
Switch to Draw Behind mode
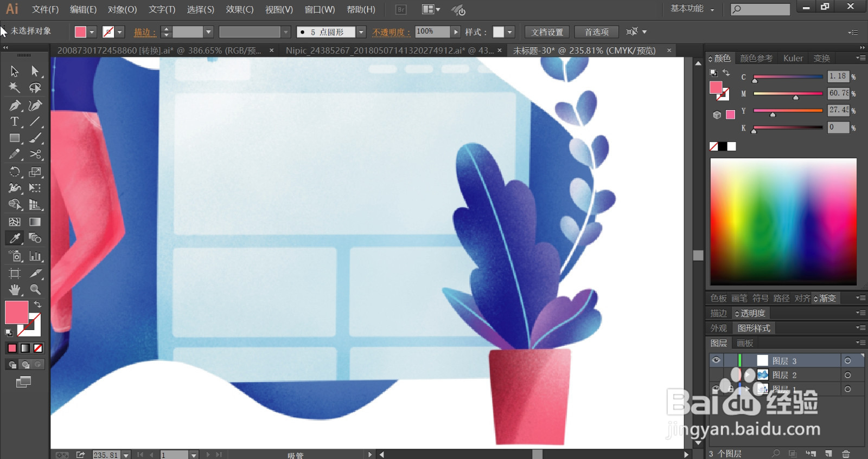point(25,365)
